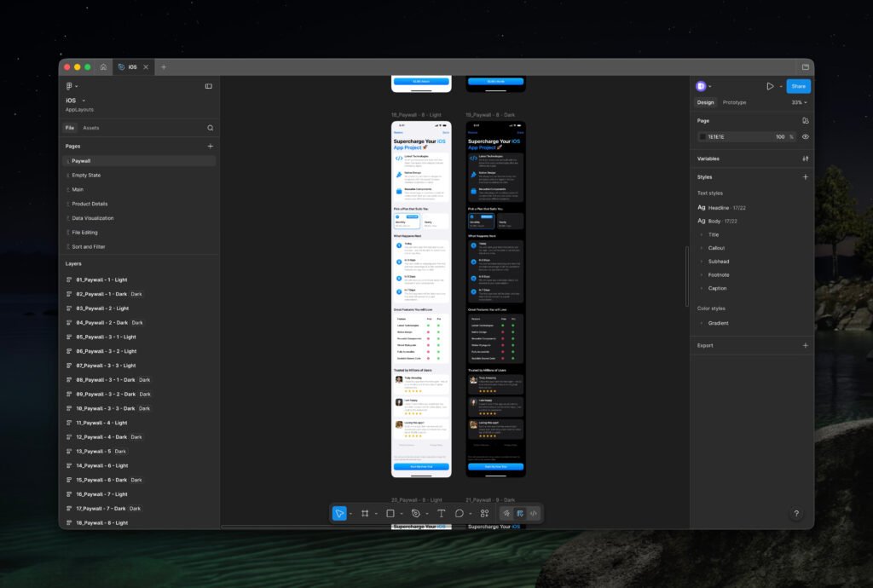Click the 19_Paywall - 8 - Dark frame thumbnail

(x=495, y=299)
